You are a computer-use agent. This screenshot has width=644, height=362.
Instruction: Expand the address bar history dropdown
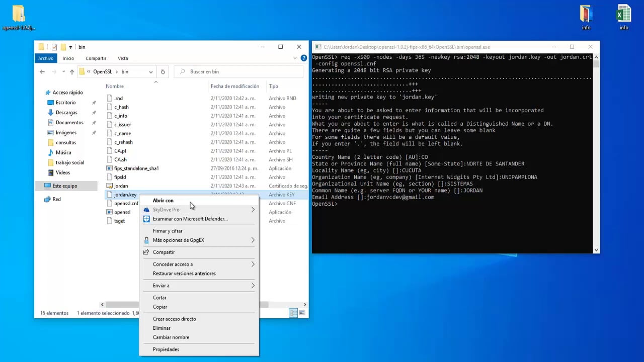pyautogui.click(x=150, y=72)
